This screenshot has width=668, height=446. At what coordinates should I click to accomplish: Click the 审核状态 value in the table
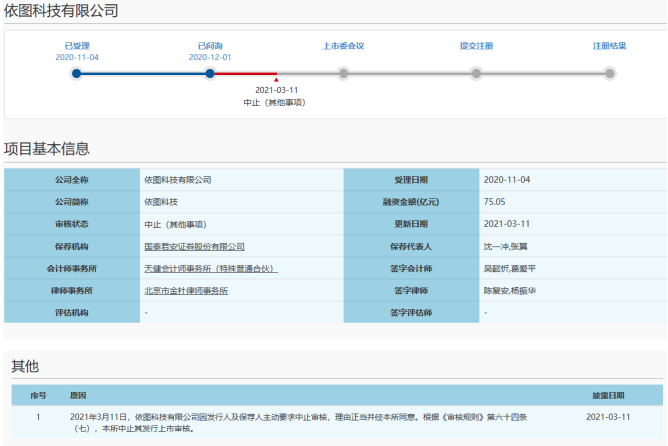pos(175,224)
